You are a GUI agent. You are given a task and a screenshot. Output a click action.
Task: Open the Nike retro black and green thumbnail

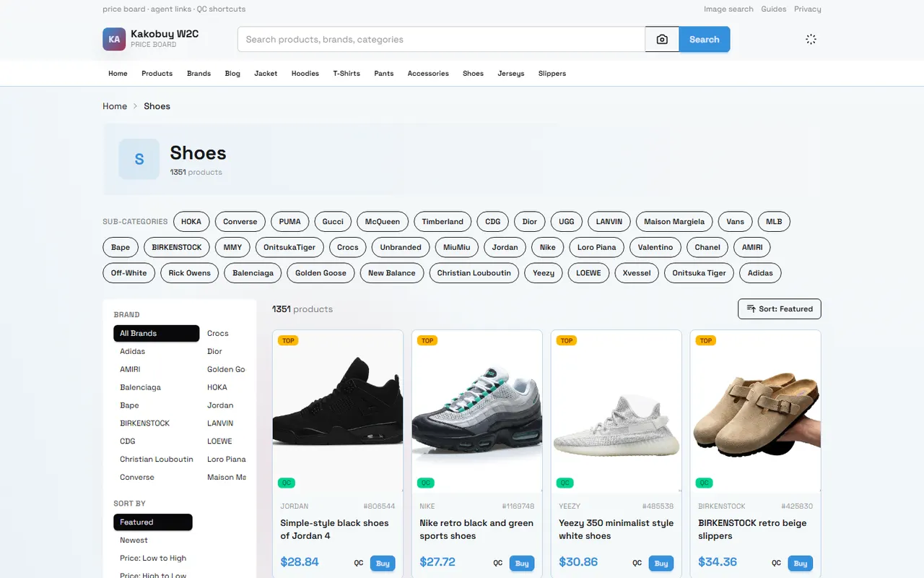(477, 412)
